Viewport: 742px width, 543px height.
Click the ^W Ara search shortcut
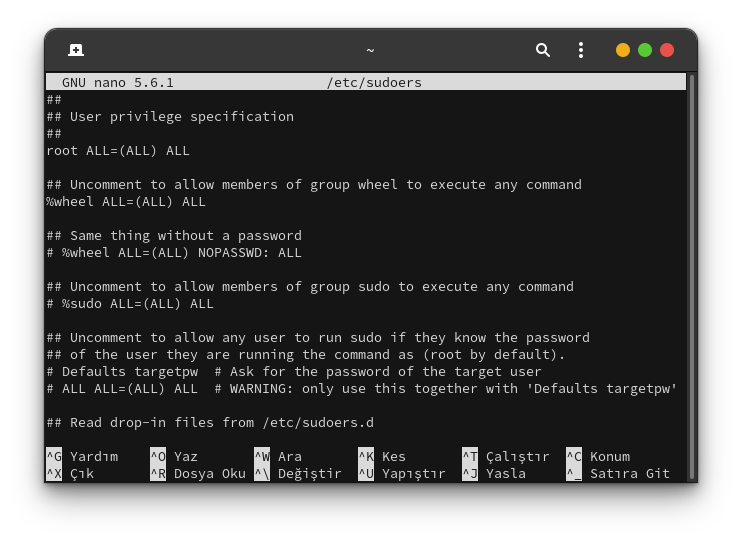click(x=278, y=457)
